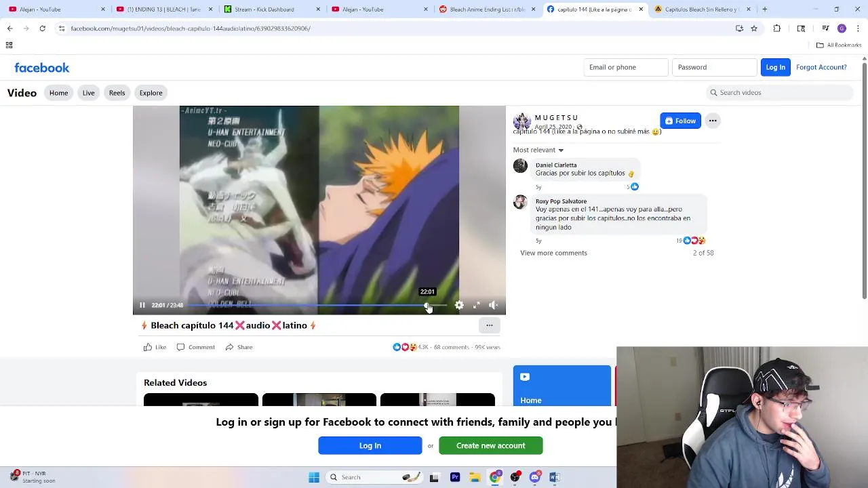Click the Facebook URL in the address bar
Viewport: 868px width, 488px height.
(x=191, y=28)
